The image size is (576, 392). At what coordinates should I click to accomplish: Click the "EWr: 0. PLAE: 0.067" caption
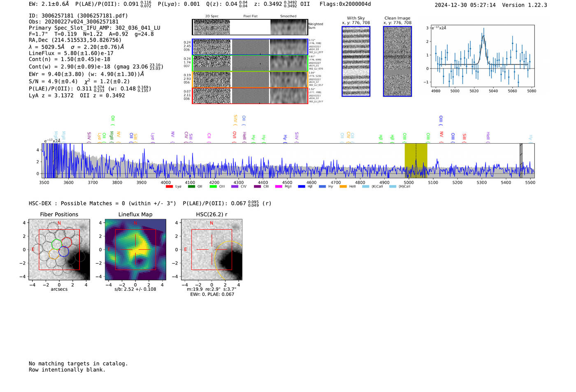[212, 295]
